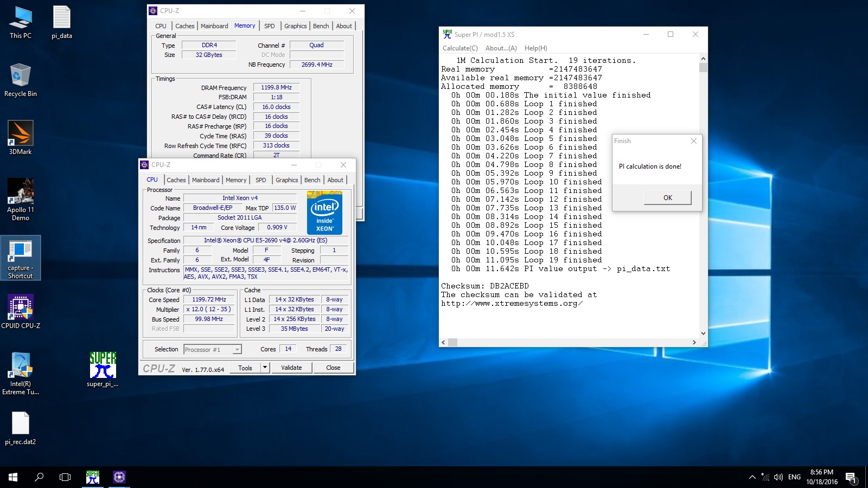Switch to Super PI taskbar icon
This screenshot has width=868, height=488.
pyautogui.click(x=93, y=477)
